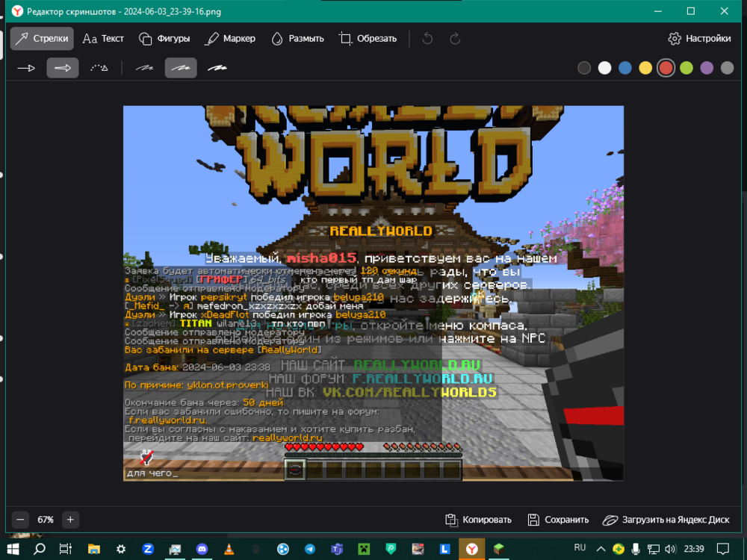
Task: Open Windows search from taskbar
Action: [x=40, y=549]
